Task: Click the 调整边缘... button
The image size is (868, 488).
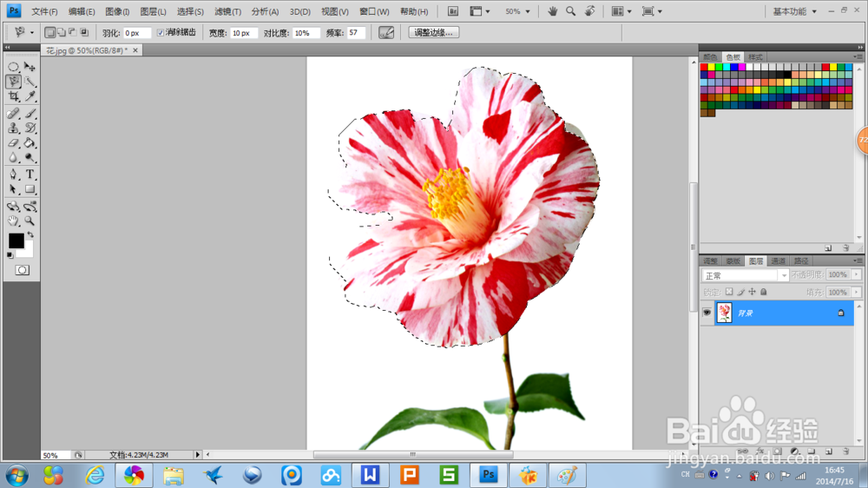Action: pyautogui.click(x=433, y=33)
